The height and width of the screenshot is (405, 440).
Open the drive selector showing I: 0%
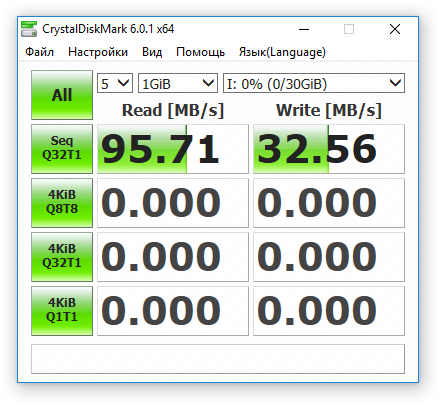(x=314, y=83)
